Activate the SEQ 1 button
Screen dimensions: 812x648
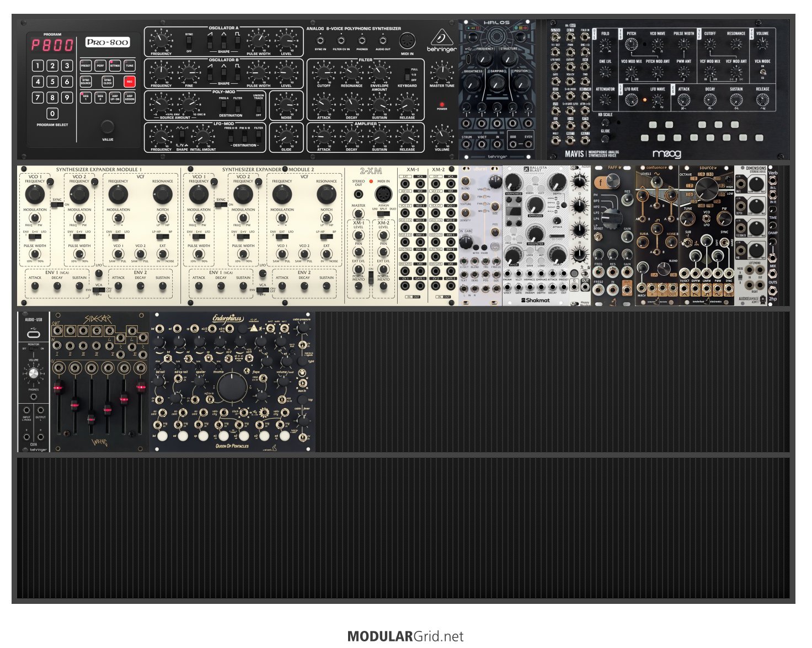pos(86,97)
